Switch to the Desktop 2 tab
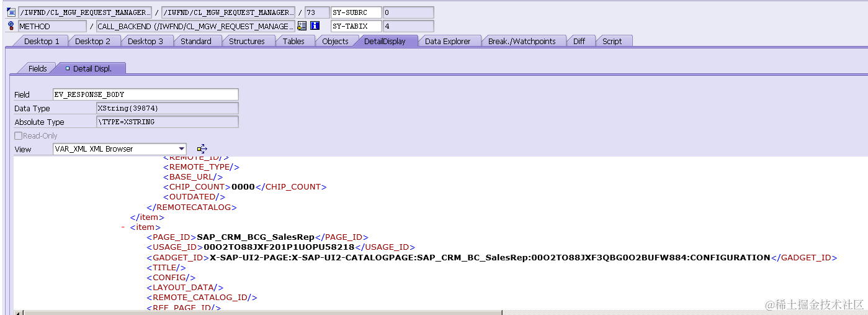 [x=93, y=41]
